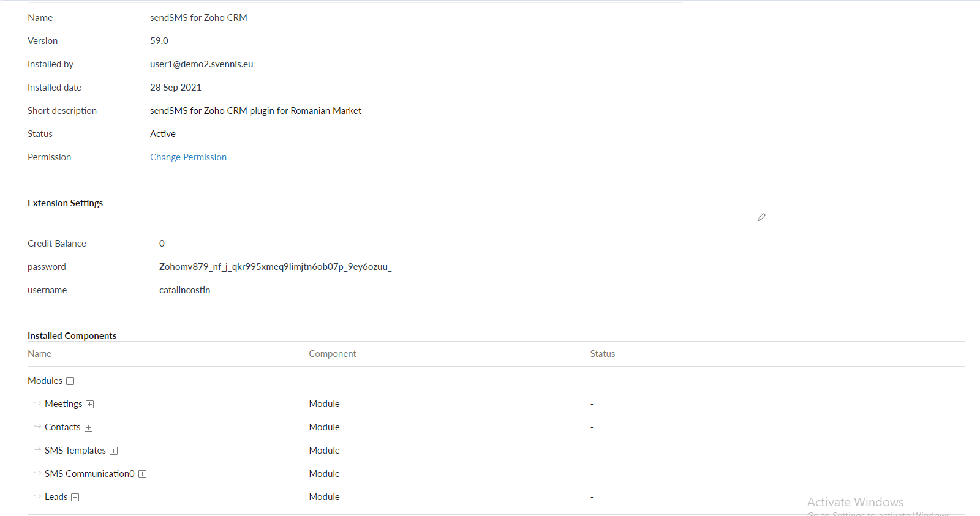Image resolution: width=980 pixels, height=516 pixels.
Task: Expand the Meetings module row
Action: tap(90, 404)
